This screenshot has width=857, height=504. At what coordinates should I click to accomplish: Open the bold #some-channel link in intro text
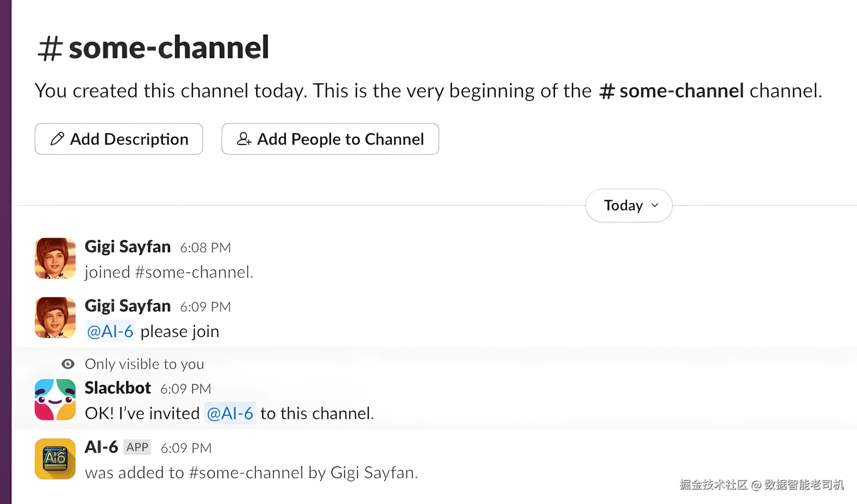click(671, 91)
